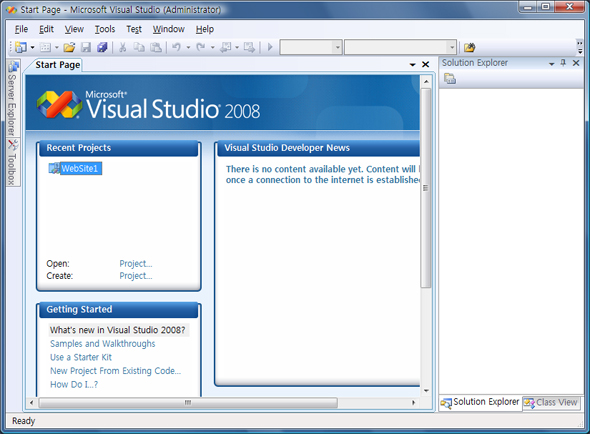The height and width of the screenshot is (434, 590).
Task: Click the Recent Projects panel header
Action: (119, 148)
